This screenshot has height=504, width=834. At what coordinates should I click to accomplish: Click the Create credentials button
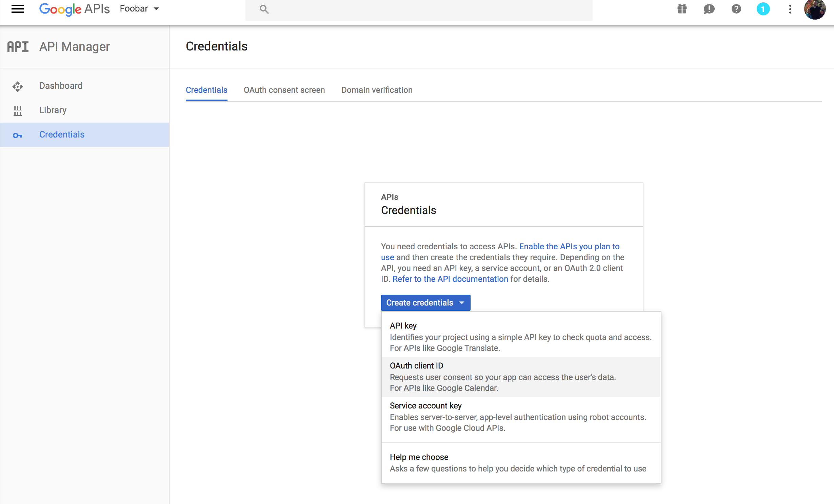(425, 302)
